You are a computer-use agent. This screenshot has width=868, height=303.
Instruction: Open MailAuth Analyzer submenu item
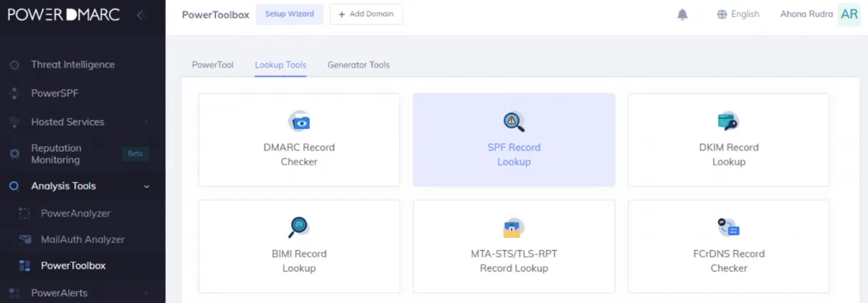pyautogui.click(x=82, y=239)
